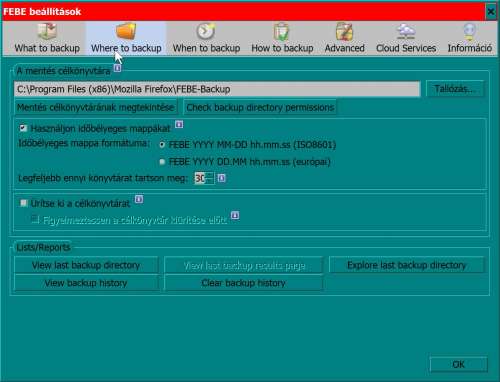This screenshot has height=382, width=500.
Task: Open the How to backup tab
Action: pos(282,38)
